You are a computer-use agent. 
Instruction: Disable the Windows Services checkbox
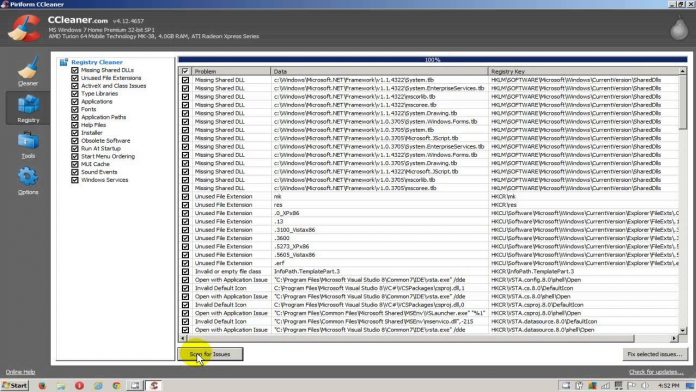(x=75, y=180)
